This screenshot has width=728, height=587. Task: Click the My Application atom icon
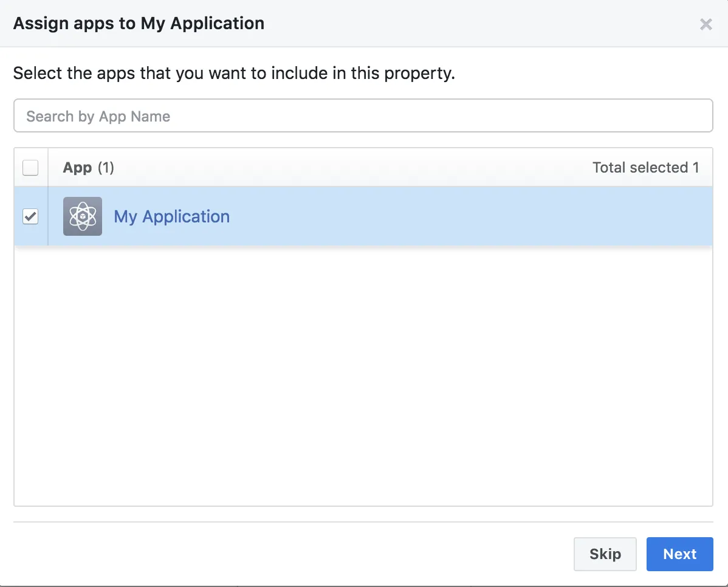click(x=82, y=216)
